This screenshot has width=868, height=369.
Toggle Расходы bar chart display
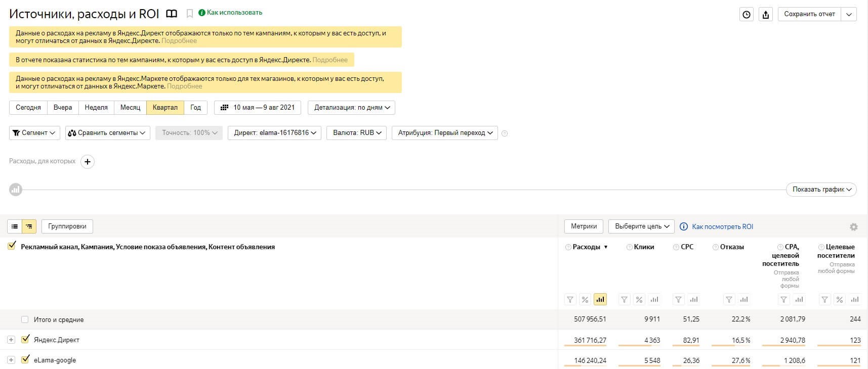600,300
